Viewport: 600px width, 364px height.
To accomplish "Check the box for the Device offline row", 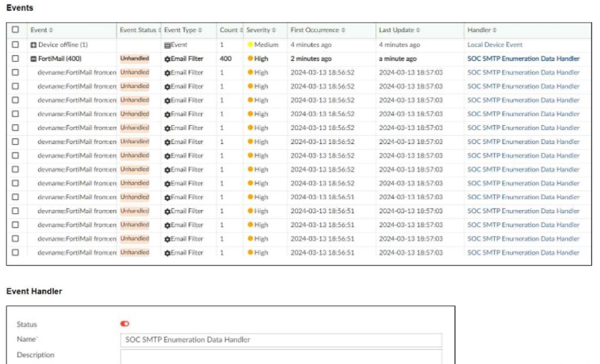I will pyautogui.click(x=15, y=45).
